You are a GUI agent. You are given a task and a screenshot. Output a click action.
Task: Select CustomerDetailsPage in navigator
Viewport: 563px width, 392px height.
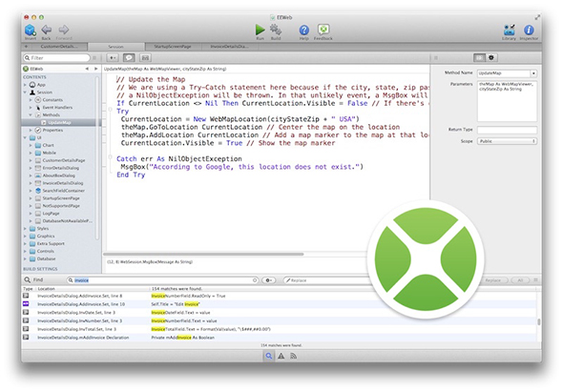tap(64, 160)
